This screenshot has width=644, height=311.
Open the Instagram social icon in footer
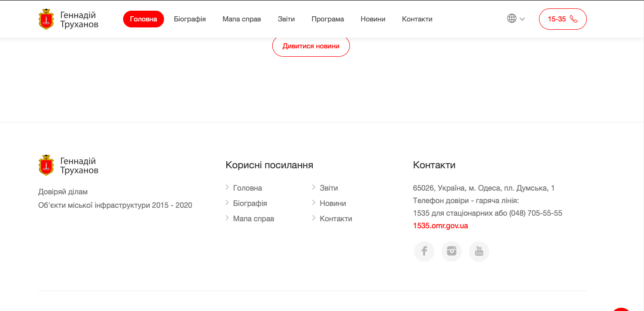[x=451, y=251]
